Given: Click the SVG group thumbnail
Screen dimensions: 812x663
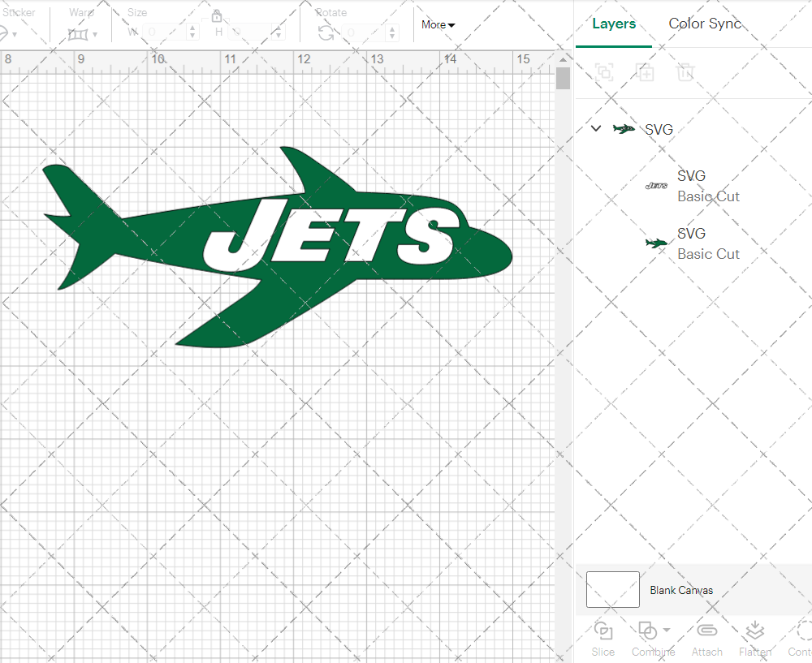Looking at the screenshot, I should click(624, 129).
